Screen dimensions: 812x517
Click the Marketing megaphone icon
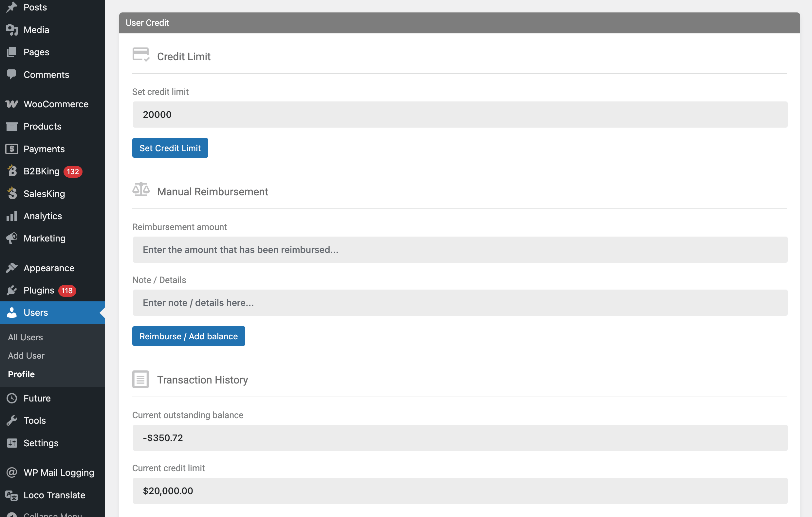point(12,238)
